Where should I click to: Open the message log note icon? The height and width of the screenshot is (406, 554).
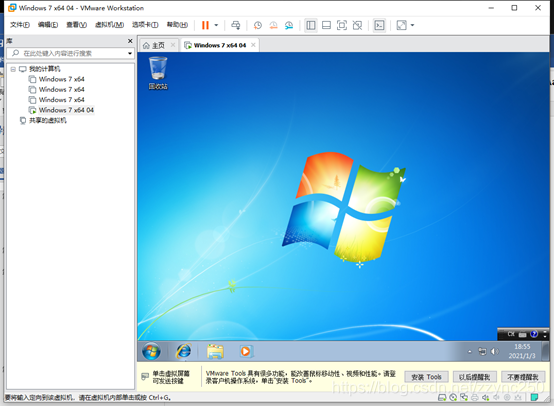(535, 398)
